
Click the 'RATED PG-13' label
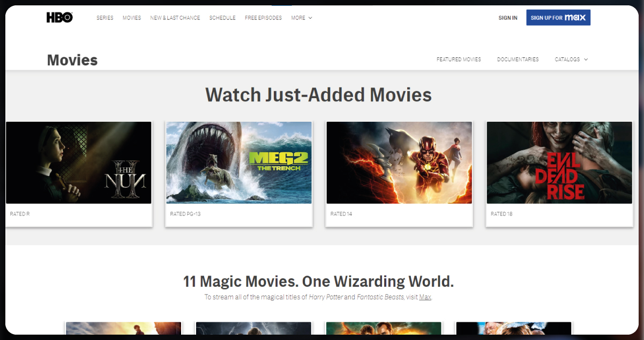(x=185, y=214)
